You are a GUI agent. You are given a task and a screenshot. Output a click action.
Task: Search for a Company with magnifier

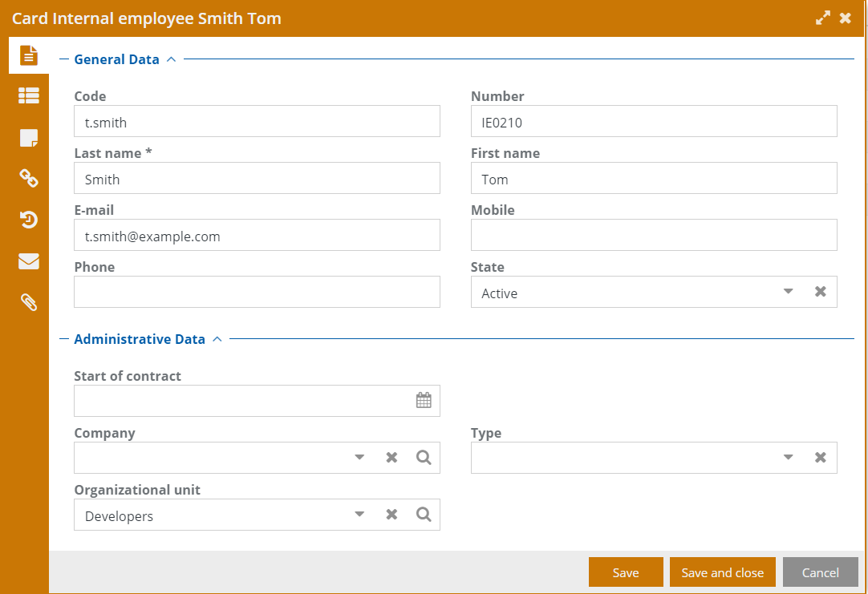point(424,458)
